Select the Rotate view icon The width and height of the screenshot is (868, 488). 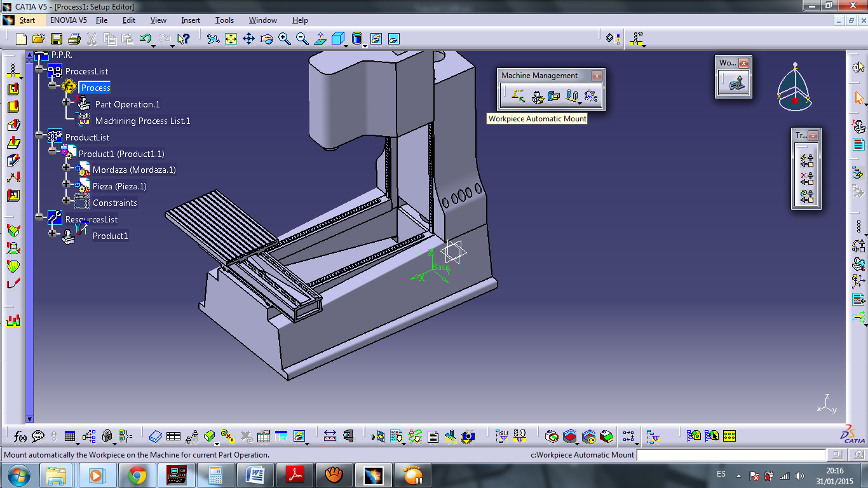(x=267, y=39)
